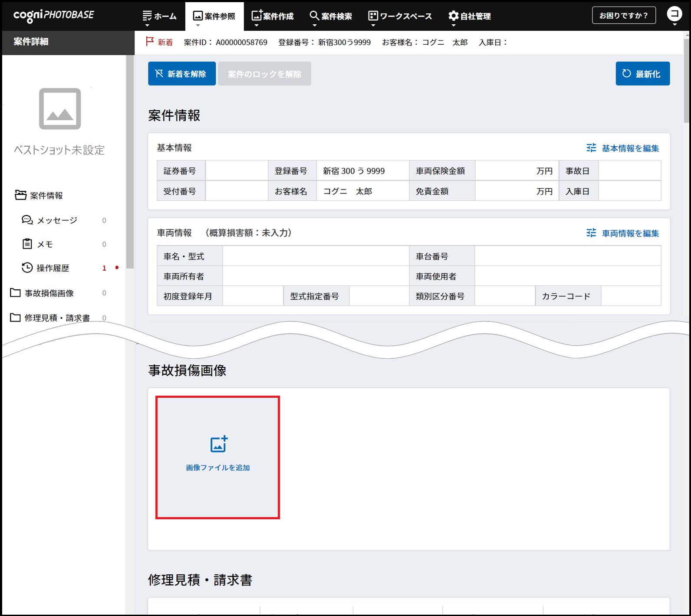Click the 初度登録年月 label cell
Image resolution: width=691 pixels, height=616 pixels.
[190, 296]
